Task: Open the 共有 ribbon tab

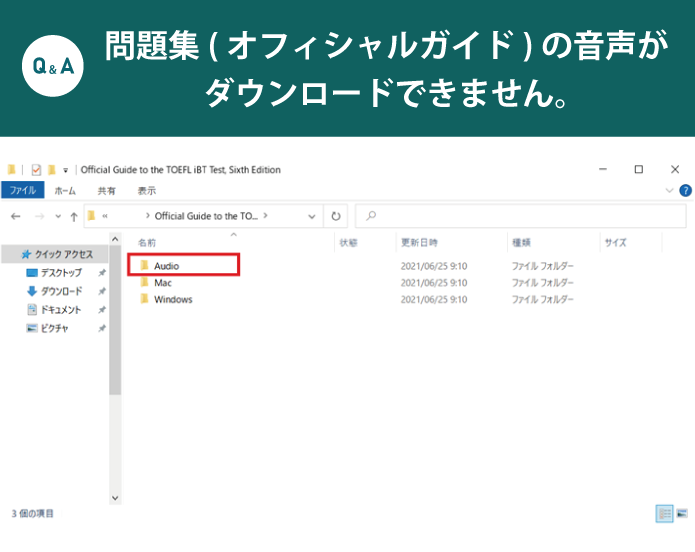Action: 106,191
